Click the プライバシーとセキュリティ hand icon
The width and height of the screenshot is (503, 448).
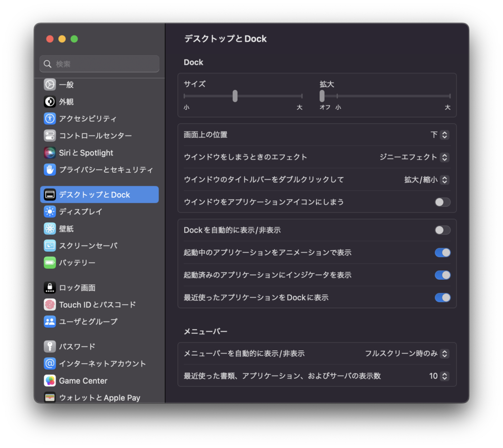(50, 169)
